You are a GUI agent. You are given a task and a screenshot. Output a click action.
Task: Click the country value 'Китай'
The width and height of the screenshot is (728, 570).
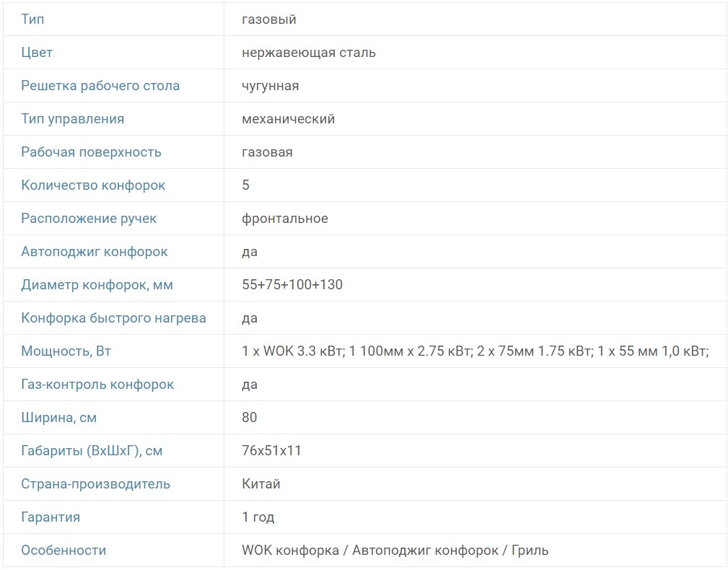pyautogui.click(x=261, y=484)
